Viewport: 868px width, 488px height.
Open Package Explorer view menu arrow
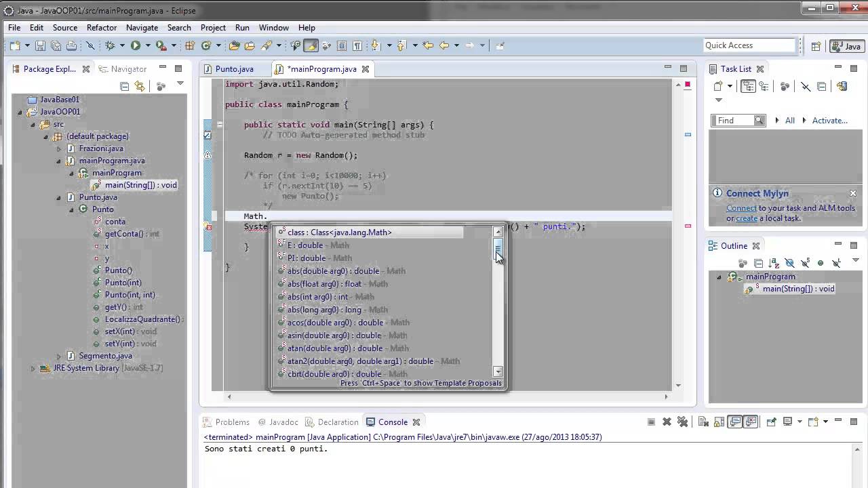180,84
